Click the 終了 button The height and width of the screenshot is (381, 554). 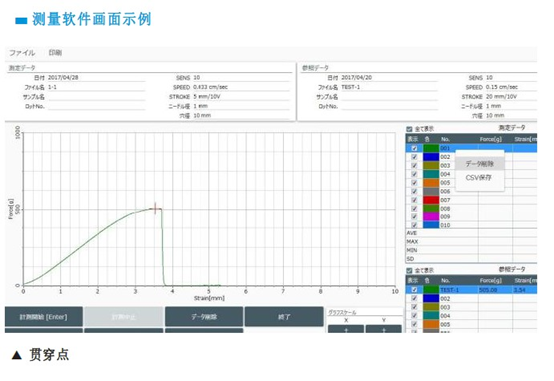284,317
